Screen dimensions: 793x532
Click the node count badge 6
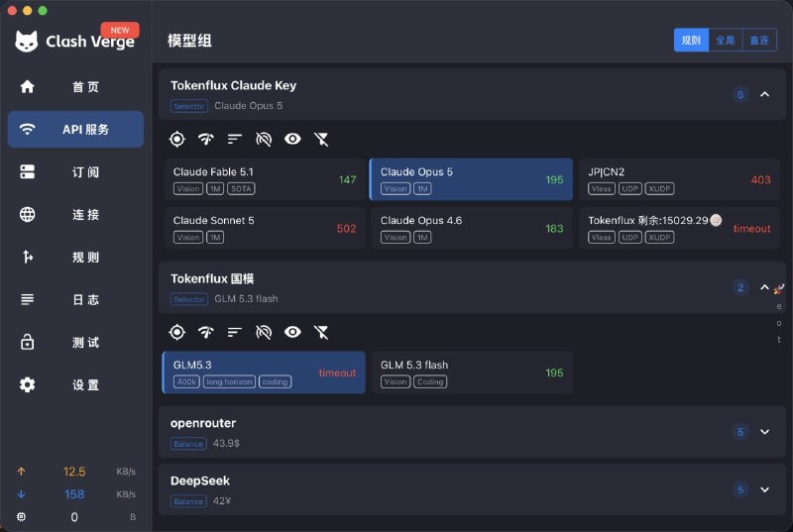coord(740,94)
